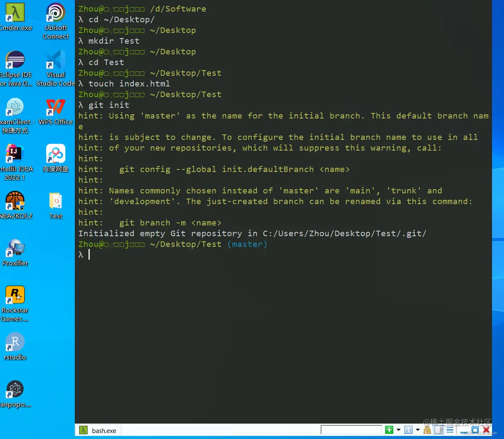Viewport: 504px width, 439px height.
Task: Select the bash.exe console tab
Action: (x=98, y=430)
